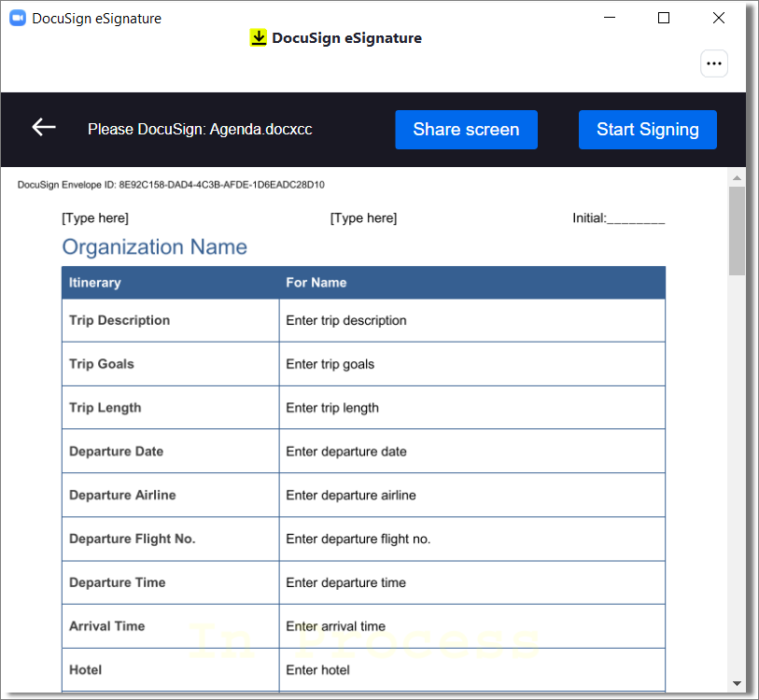Viewport: 759px width, 700px height.
Task: Click the 'Enter departure flight no.' cell
Action: coord(472,539)
